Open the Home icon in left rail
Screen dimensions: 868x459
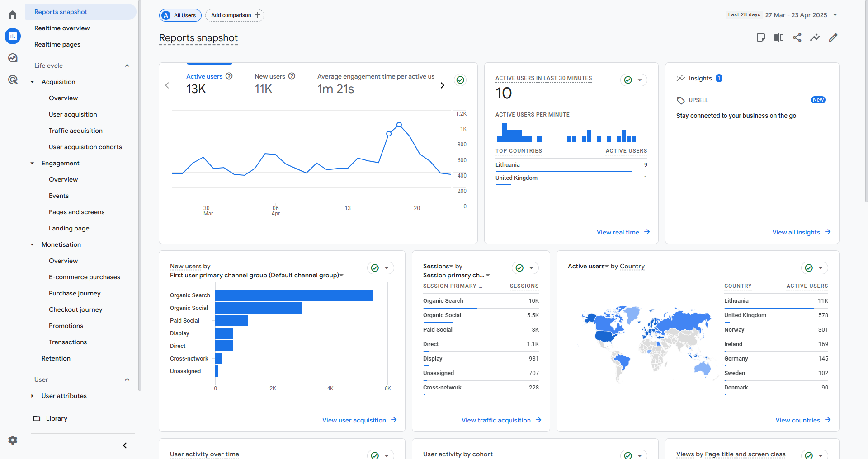click(x=13, y=15)
